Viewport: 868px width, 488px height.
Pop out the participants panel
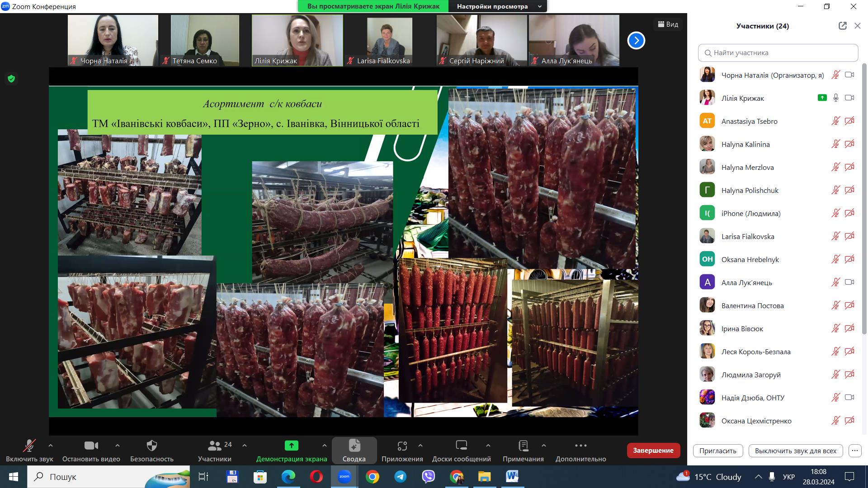click(x=842, y=26)
